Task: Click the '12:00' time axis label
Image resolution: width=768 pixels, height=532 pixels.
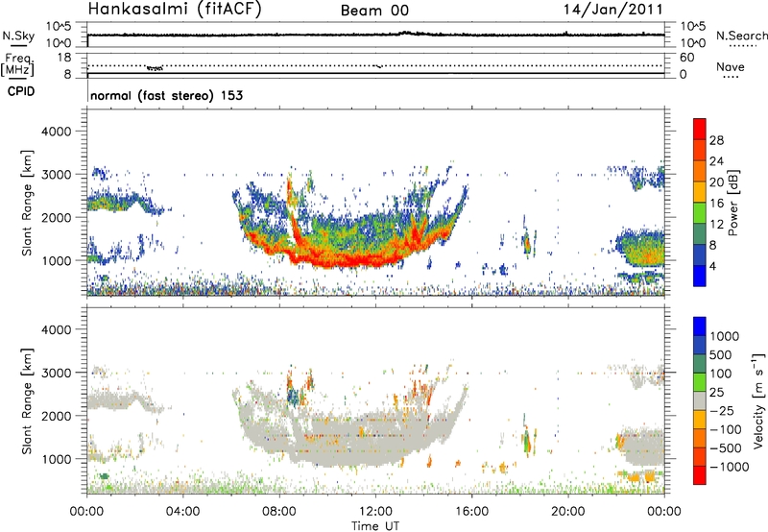Action: [375, 511]
